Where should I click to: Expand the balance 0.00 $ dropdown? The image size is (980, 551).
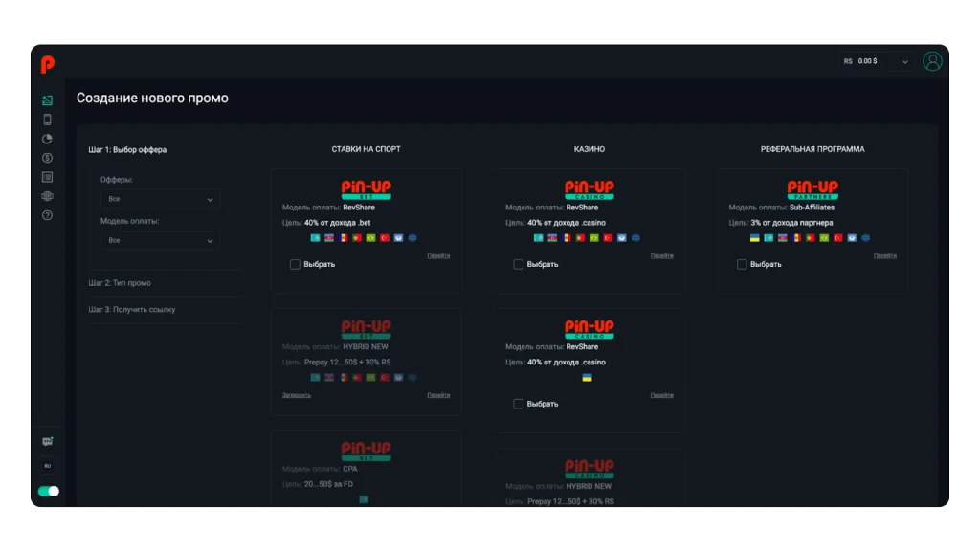click(875, 61)
